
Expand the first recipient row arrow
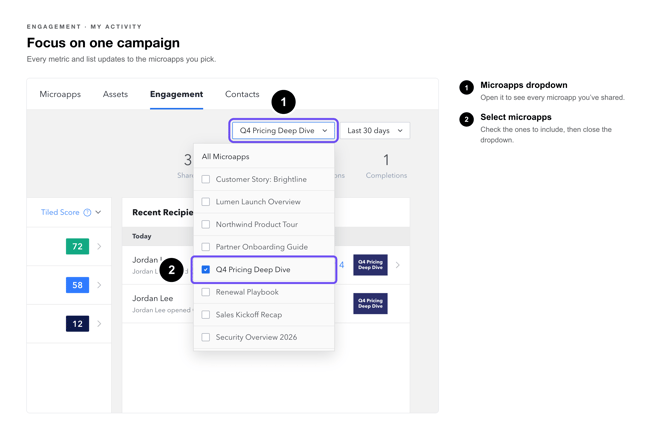pyautogui.click(x=397, y=265)
